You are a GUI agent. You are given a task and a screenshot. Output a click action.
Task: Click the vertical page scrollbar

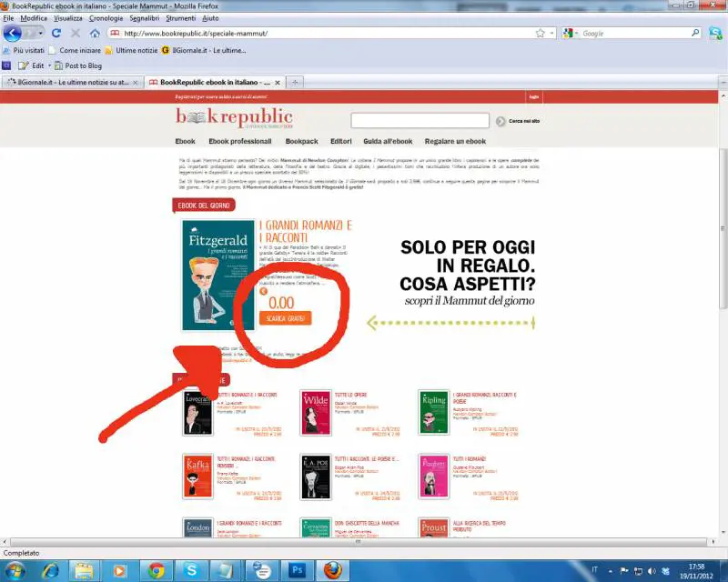723,227
